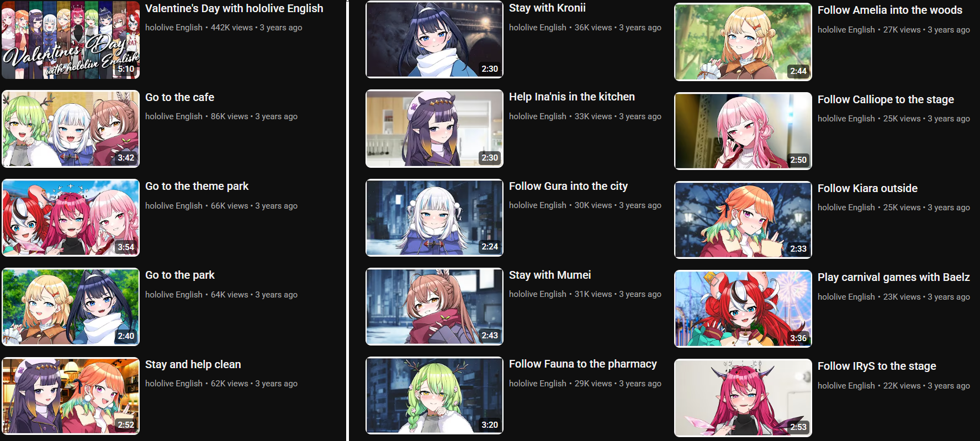Open the Stay and help clean video title

(193, 364)
